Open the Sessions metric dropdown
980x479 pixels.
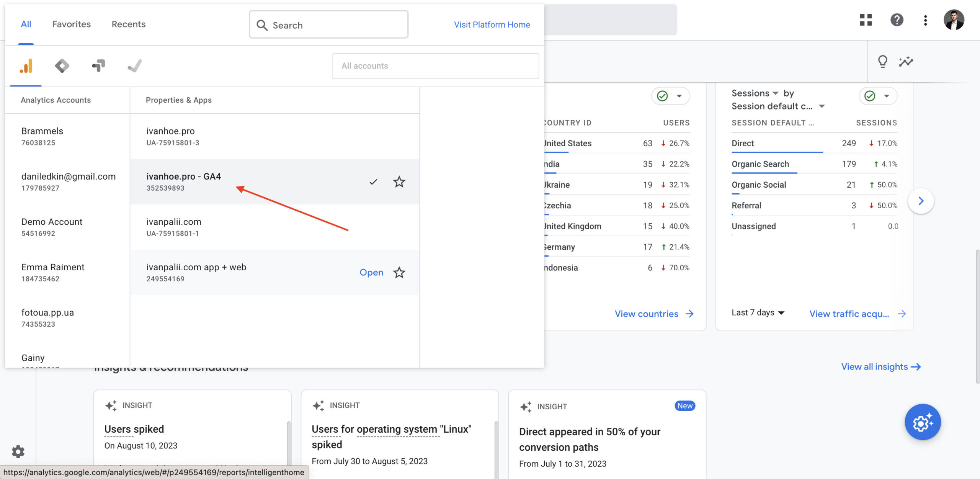[755, 93]
